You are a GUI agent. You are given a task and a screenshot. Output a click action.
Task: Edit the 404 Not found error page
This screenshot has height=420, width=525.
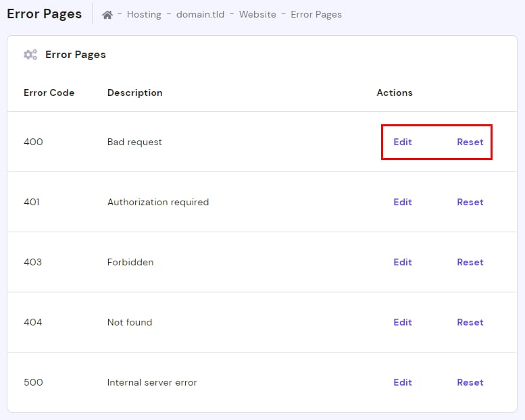[403, 322]
